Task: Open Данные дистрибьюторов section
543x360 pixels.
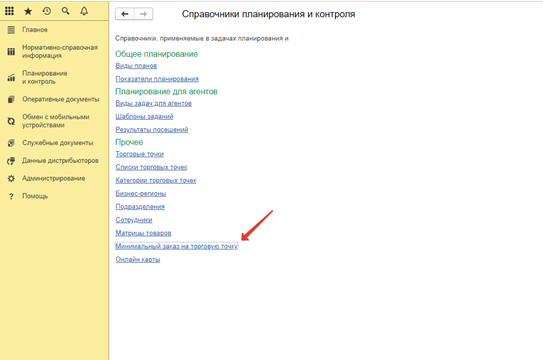Action: click(x=60, y=161)
